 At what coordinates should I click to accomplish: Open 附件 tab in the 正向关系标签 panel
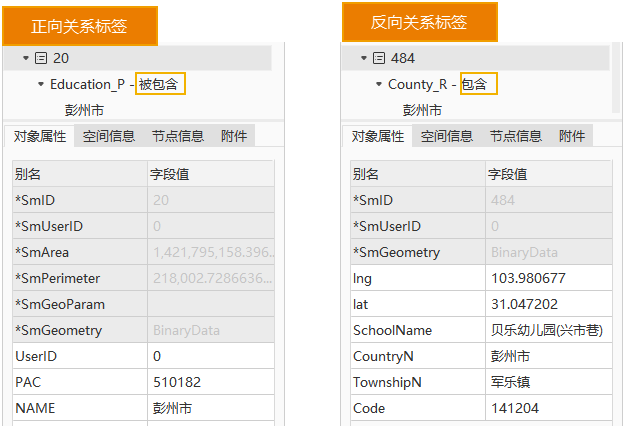pos(233,137)
